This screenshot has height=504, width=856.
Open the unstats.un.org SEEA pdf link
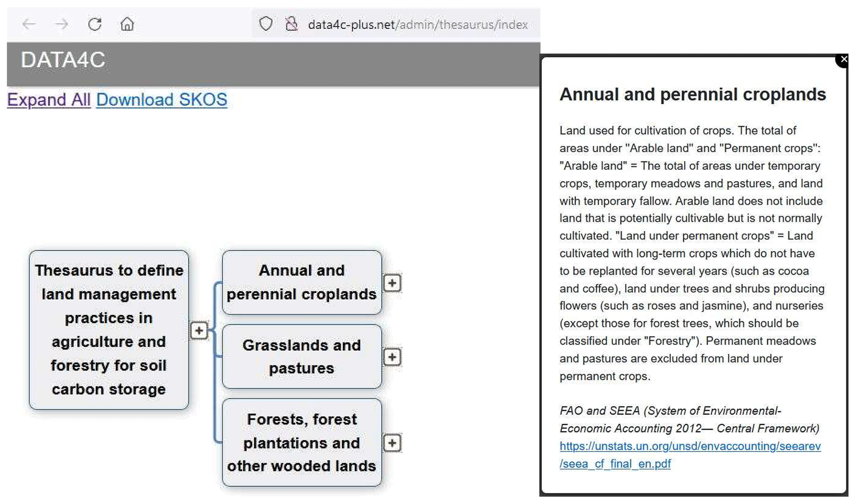tap(690, 446)
